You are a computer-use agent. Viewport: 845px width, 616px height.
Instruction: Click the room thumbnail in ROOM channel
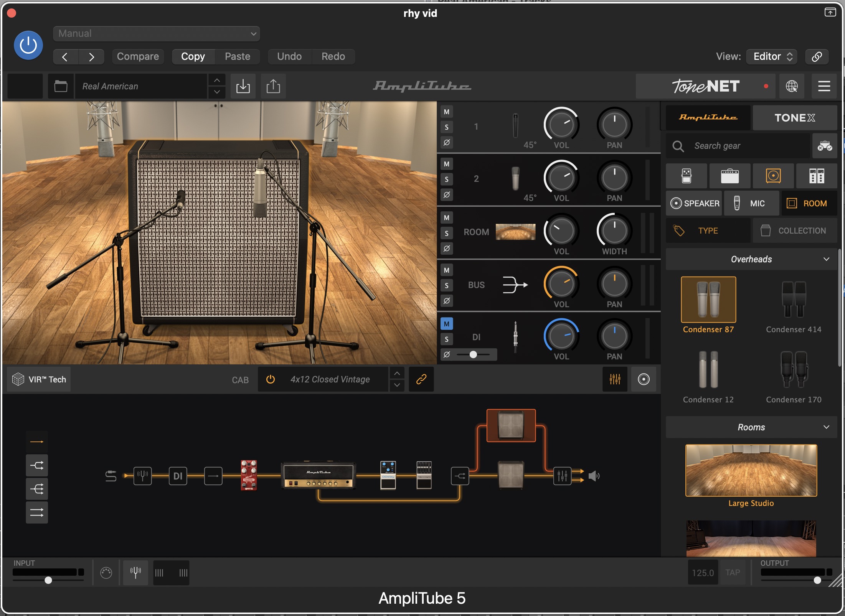(x=515, y=232)
